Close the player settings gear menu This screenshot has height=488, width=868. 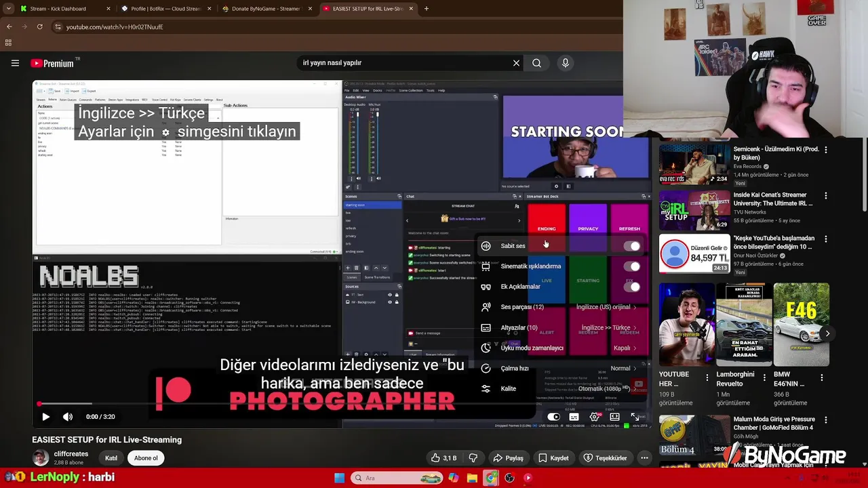tap(595, 417)
